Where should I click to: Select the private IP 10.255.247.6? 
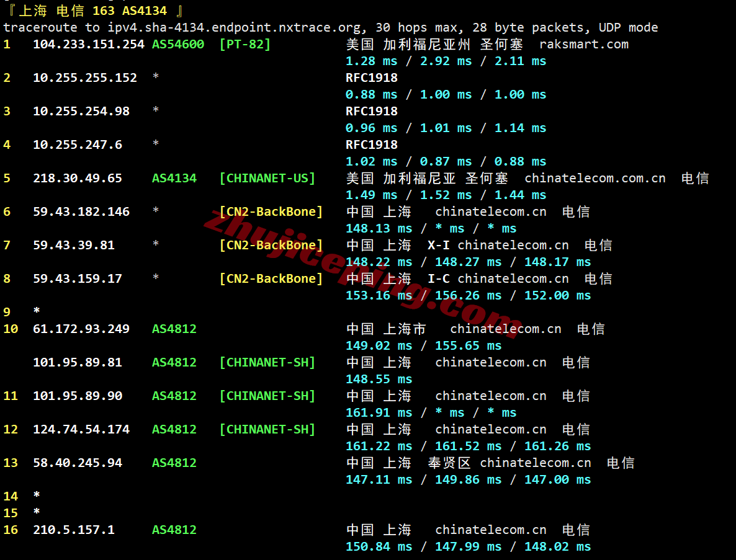(x=77, y=144)
